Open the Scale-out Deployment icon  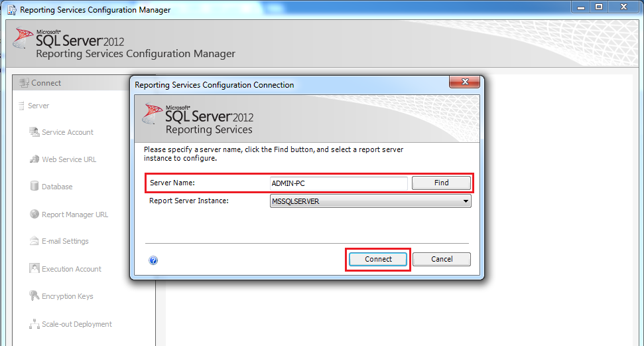34,324
